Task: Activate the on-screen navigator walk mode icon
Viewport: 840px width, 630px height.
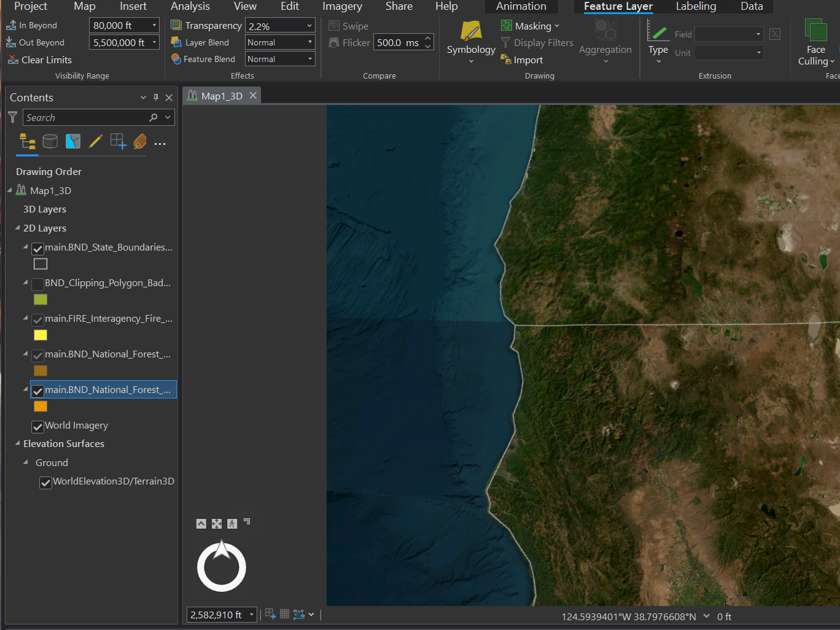Action: (x=231, y=523)
